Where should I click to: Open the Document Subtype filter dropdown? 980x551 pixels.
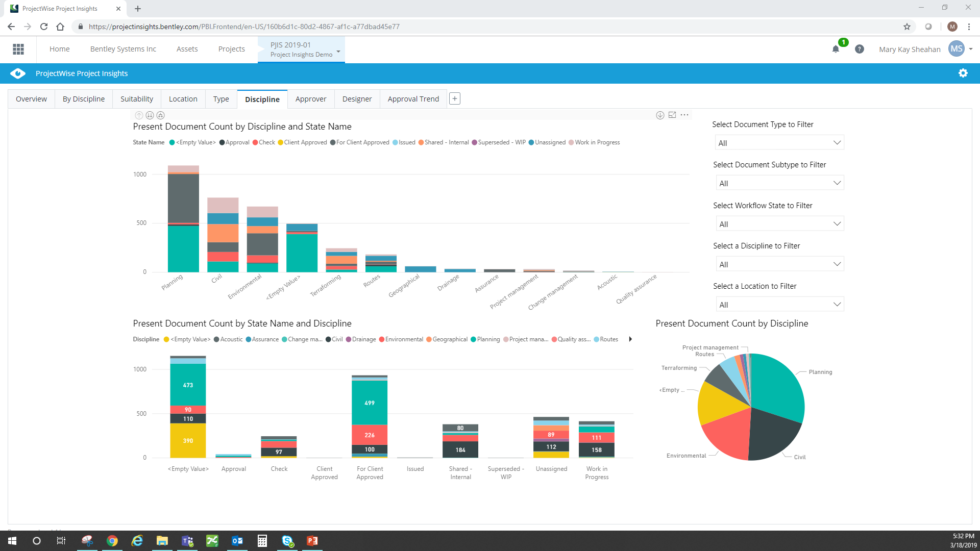point(779,183)
